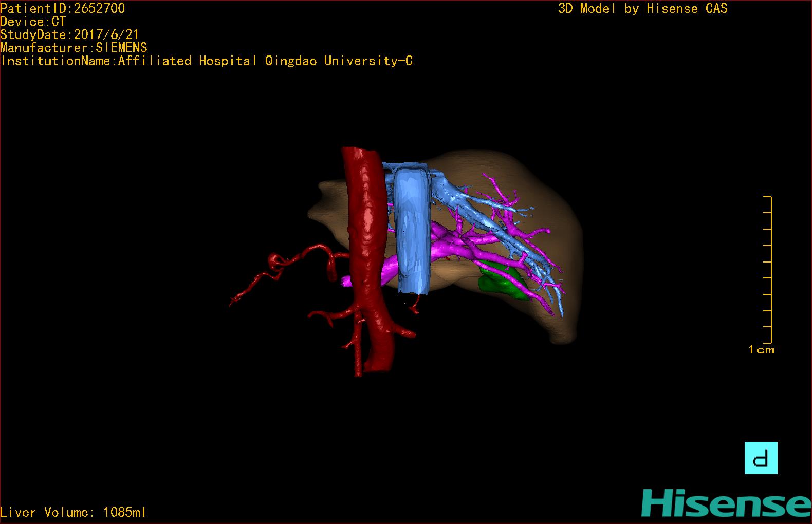Select the InstitutionName Affiliated Hospital Qingdao University text
This screenshot has width=812, height=524.
(207, 61)
